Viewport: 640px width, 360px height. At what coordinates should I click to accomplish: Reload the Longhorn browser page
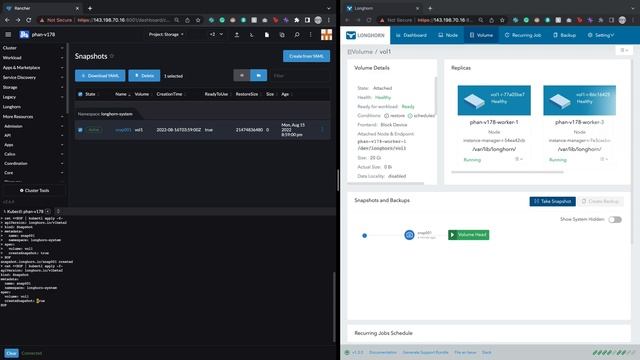369,20
